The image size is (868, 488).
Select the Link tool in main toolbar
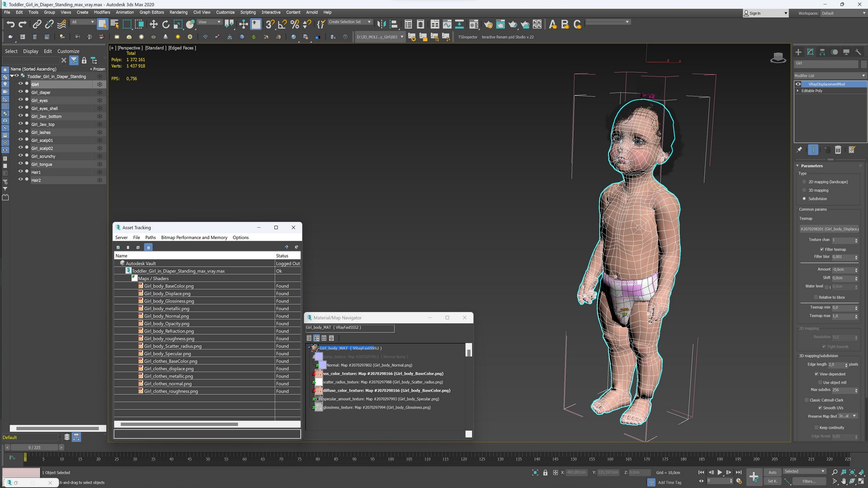click(x=37, y=24)
